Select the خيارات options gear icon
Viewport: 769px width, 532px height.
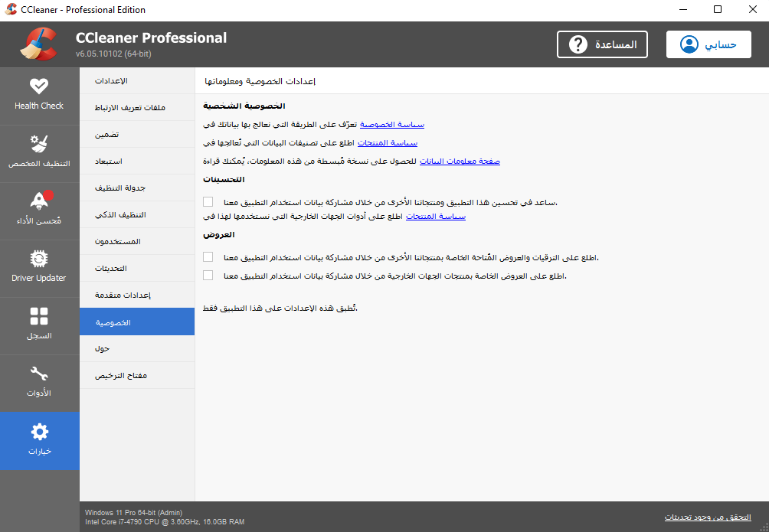pyautogui.click(x=39, y=432)
